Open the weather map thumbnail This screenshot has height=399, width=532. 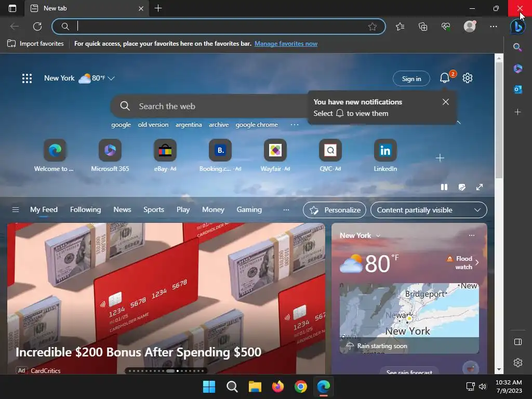coord(409,318)
